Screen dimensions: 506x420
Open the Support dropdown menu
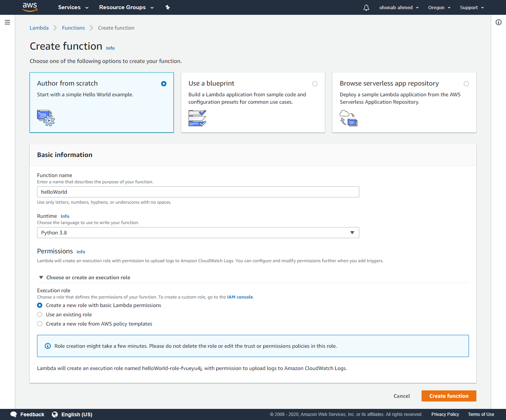pyautogui.click(x=472, y=7)
